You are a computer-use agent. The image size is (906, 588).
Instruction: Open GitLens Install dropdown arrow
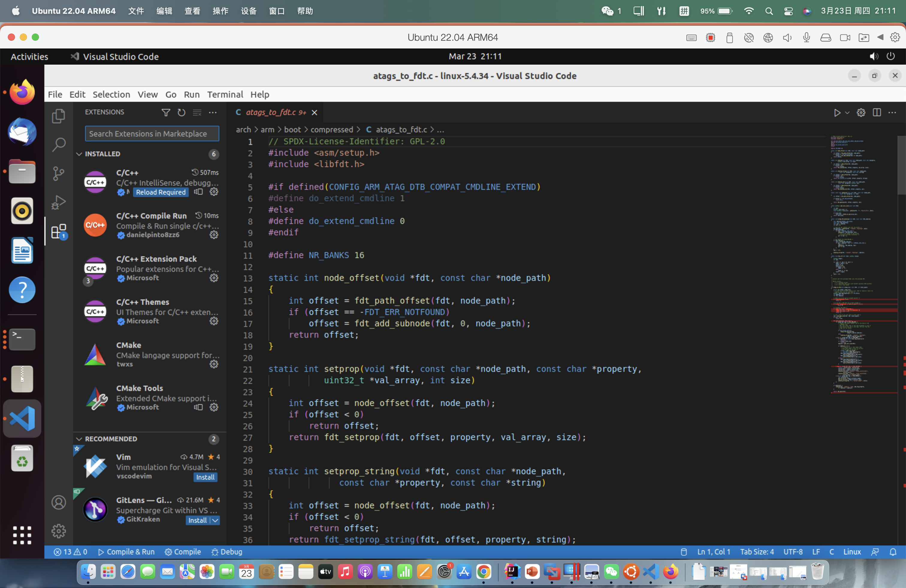[215, 520]
